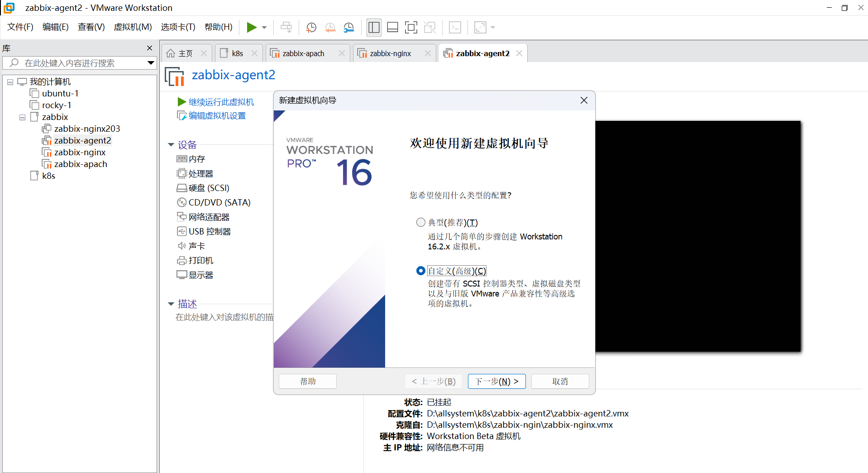Click the 显示器 display icon

tap(181, 275)
